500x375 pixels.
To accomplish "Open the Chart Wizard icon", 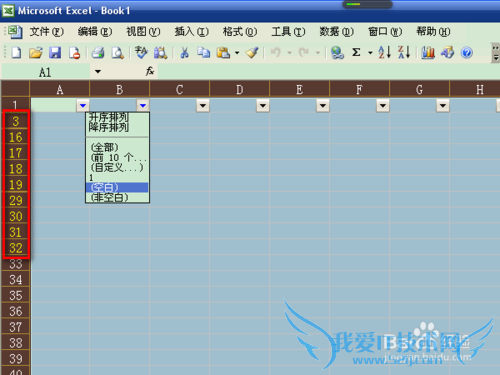I will [428, 53].
